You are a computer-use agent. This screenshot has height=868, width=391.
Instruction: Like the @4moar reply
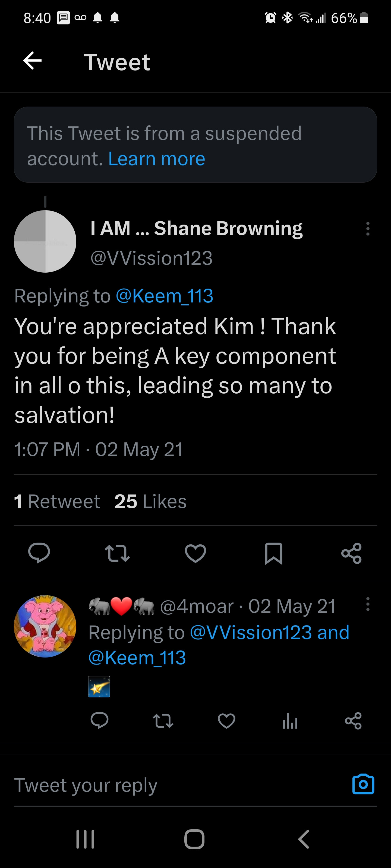[x=226, y=721]
